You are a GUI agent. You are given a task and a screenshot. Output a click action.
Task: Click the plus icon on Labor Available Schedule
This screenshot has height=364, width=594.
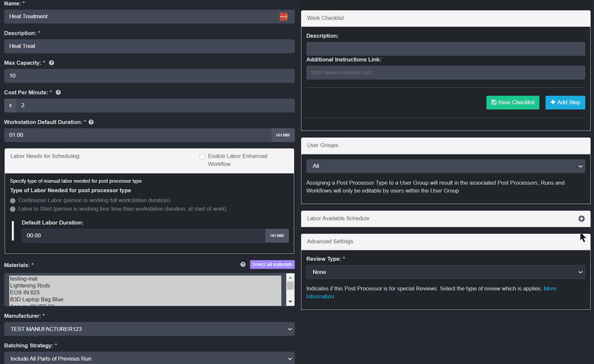click(x=582, y=219)
